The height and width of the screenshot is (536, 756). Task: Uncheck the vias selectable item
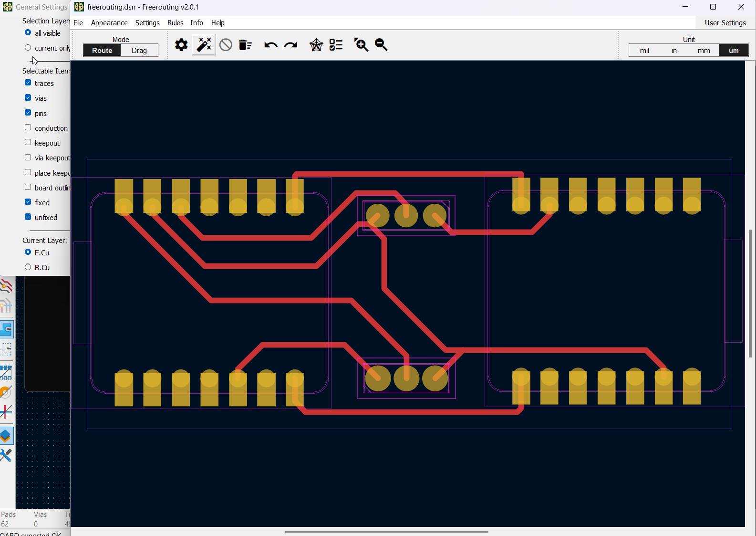click(x=28, y=97)
